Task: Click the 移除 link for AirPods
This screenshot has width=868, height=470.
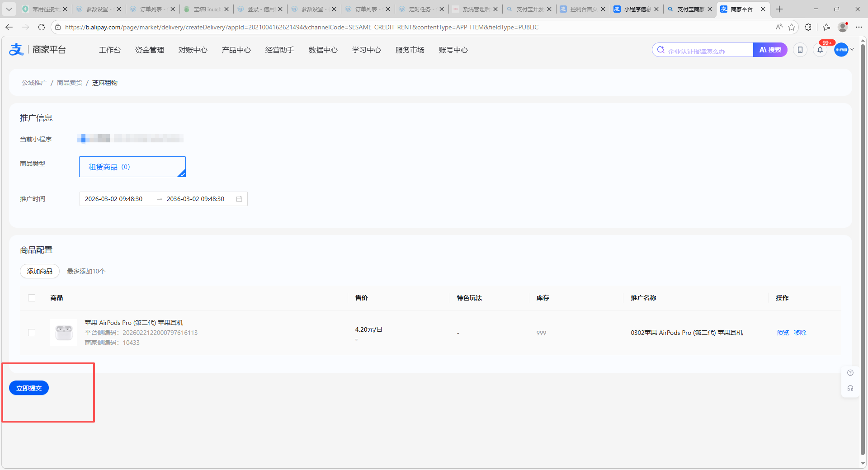Action: pyautogui.click(x=800, y=333)
